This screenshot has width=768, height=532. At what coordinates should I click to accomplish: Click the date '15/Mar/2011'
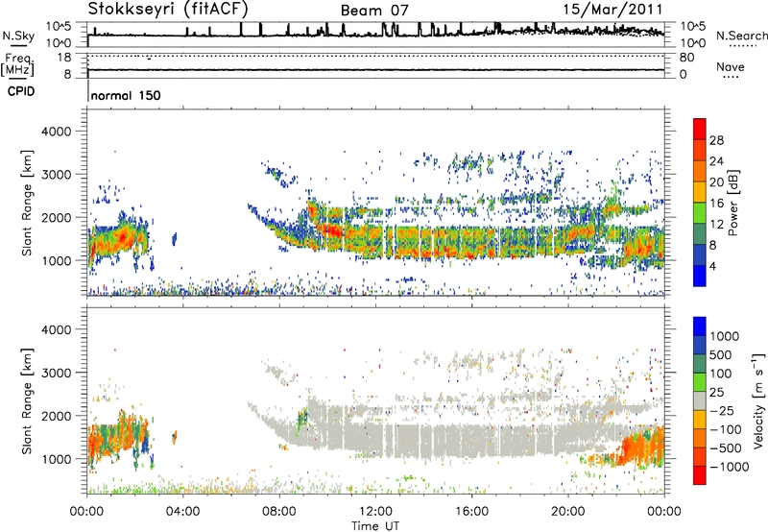(612, 10)
